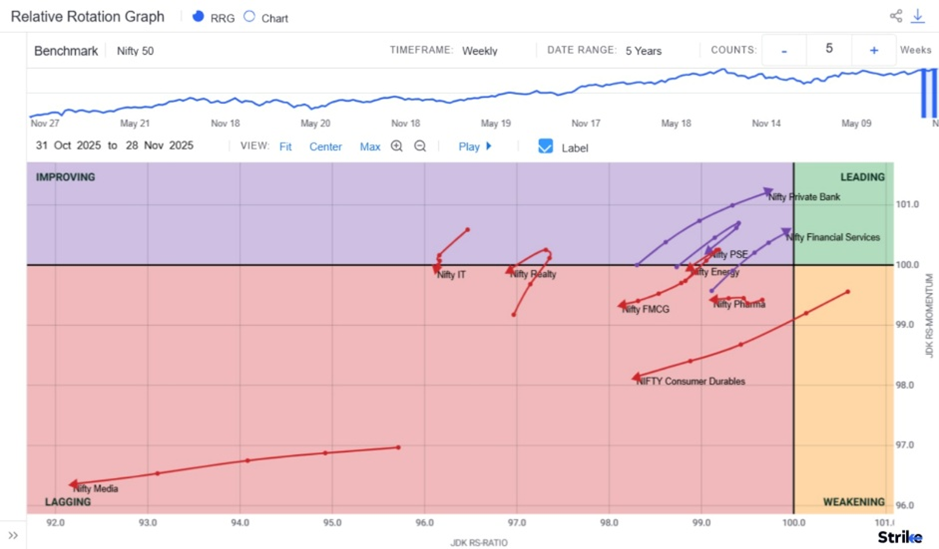Open the Timeframe Weekly dropdown

(x=479, y=51)
